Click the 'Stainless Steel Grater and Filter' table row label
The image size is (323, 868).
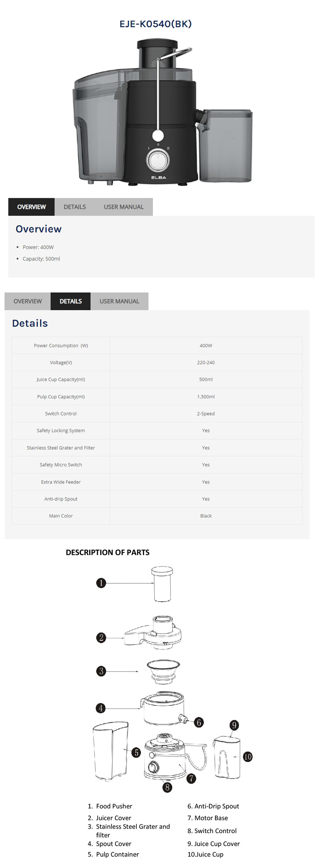[61, 448]
